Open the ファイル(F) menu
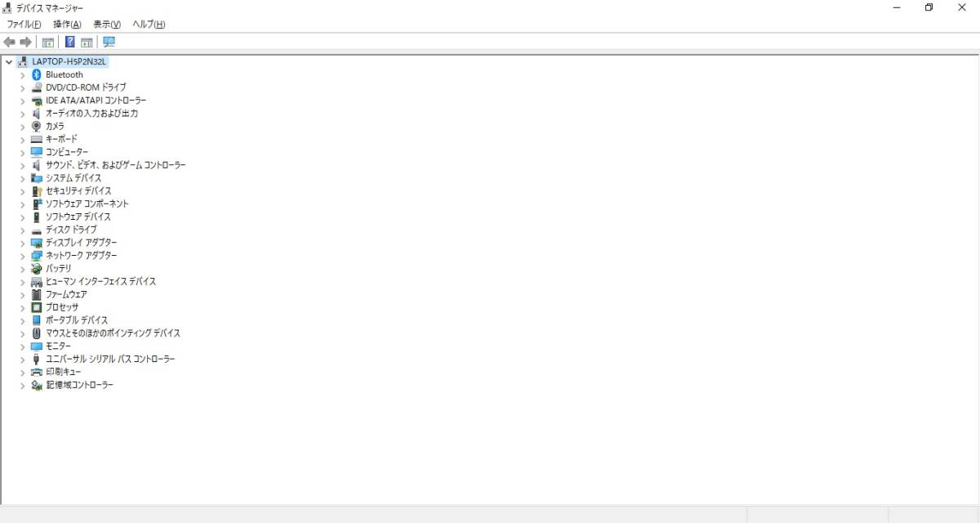980x523 pixels. click(24, 25)
